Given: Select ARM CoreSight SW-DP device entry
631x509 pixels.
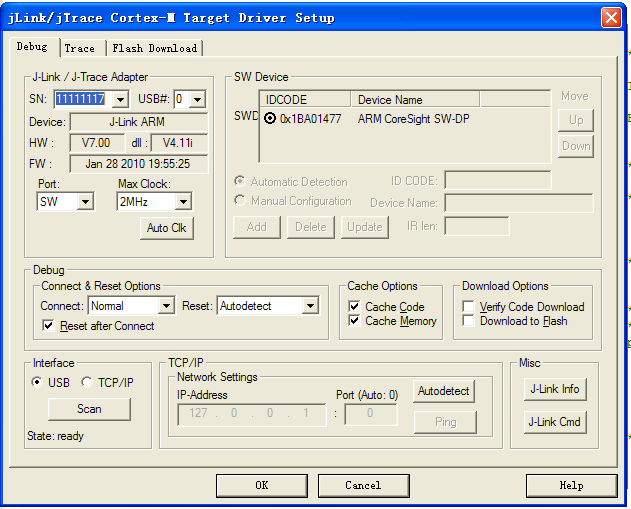Looking at the screenshot, I should pyautogui.click(x=413, y=119).
